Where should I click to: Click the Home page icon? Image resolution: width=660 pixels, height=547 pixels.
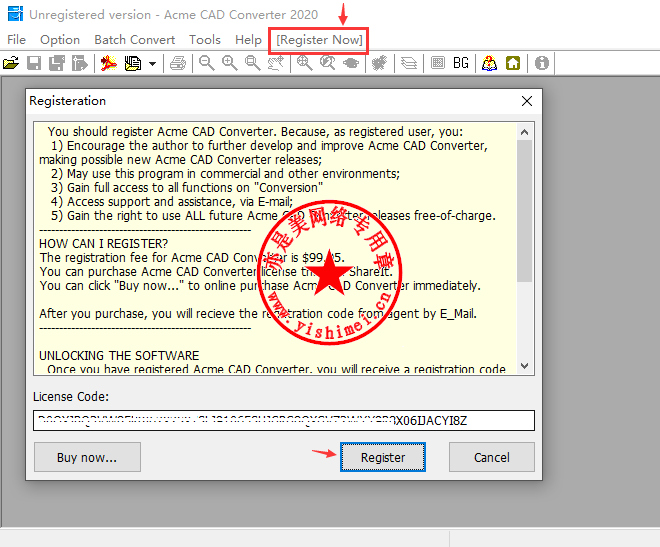tap(513, 63)
